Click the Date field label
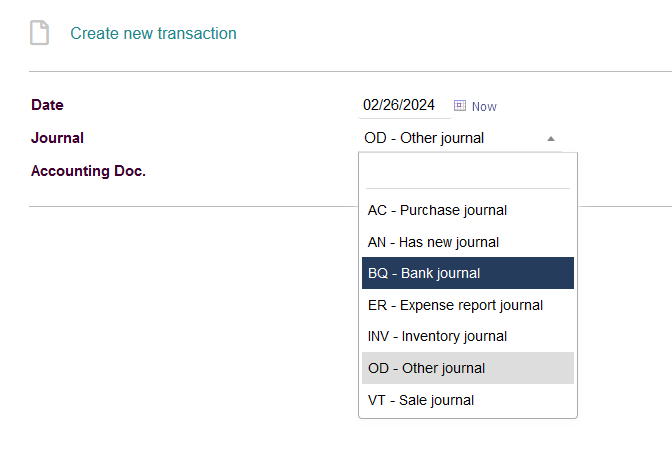The height and width of the screenshot is (464, 672). (47, 105)
